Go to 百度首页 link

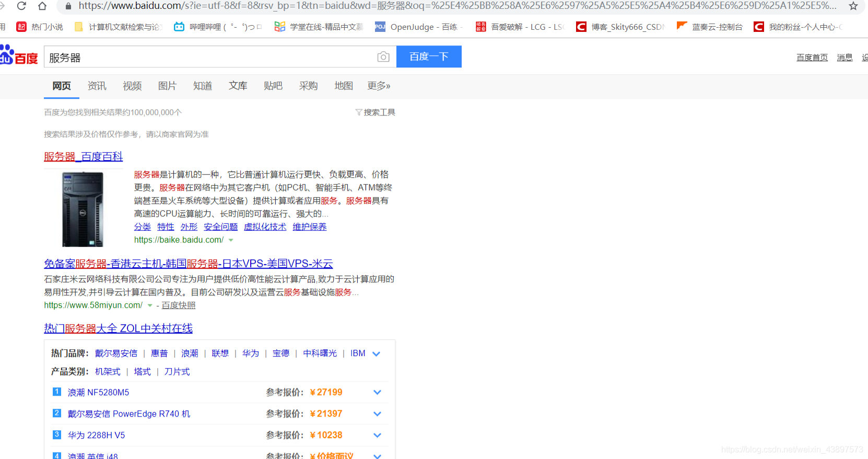click(812, 58)
